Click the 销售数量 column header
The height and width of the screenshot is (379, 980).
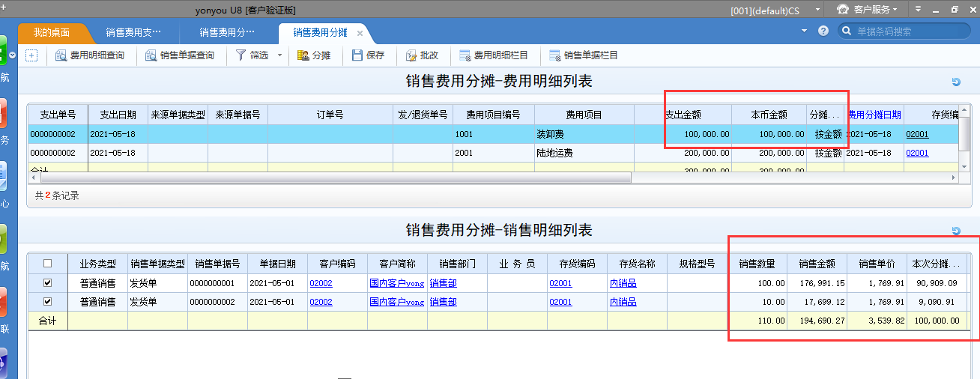(757, 264)
